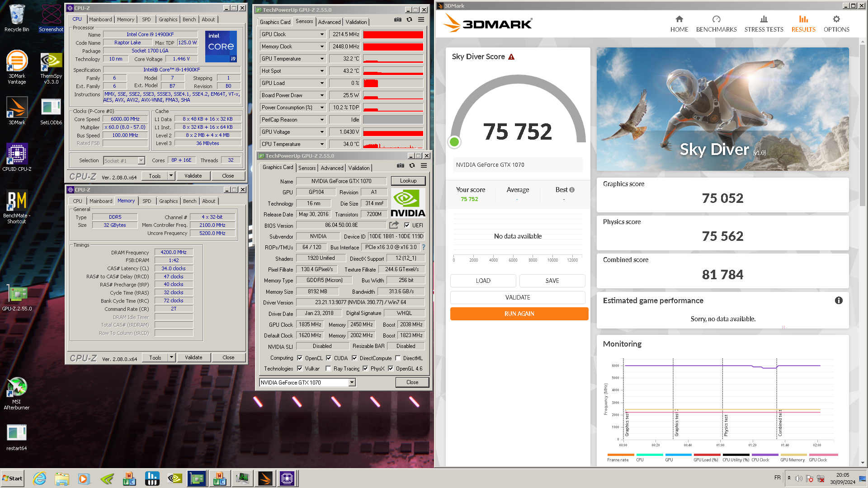The width and height of the screenshot is (868, 488).
Task: Click the Sky Diver score warning icon
Action: coord(511,57)
